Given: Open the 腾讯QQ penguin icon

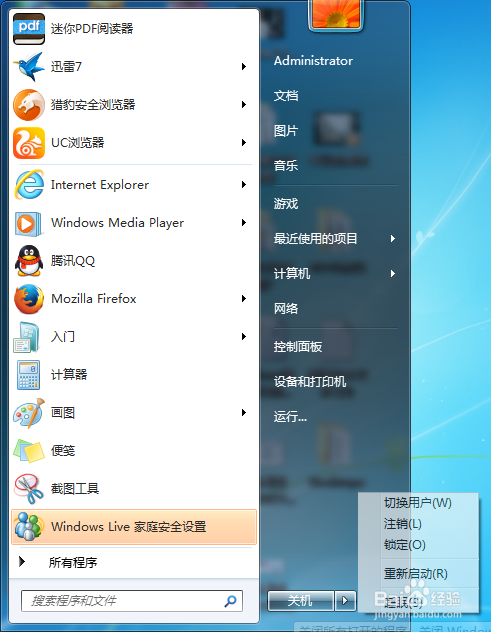Looking at the screenshot, I should click(x=29, y=261).
